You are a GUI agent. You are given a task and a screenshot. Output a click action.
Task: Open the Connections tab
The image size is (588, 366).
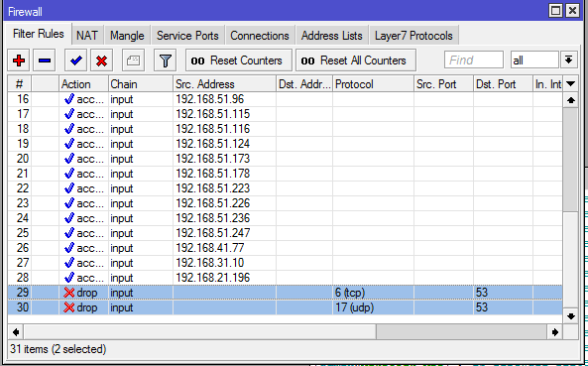click(260, 36)
